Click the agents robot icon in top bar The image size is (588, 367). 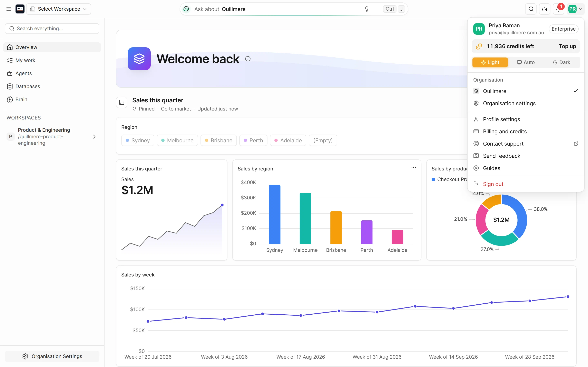click(x=545, y=9)
